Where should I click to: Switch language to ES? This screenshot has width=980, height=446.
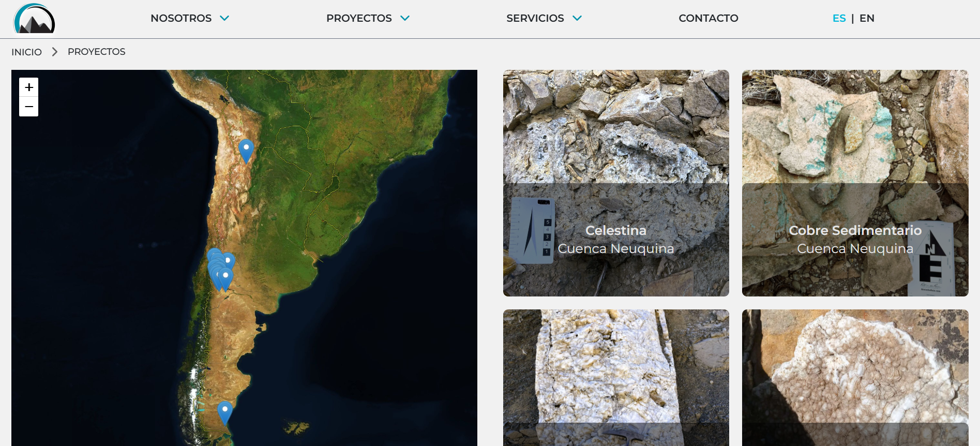coord(839,18)
